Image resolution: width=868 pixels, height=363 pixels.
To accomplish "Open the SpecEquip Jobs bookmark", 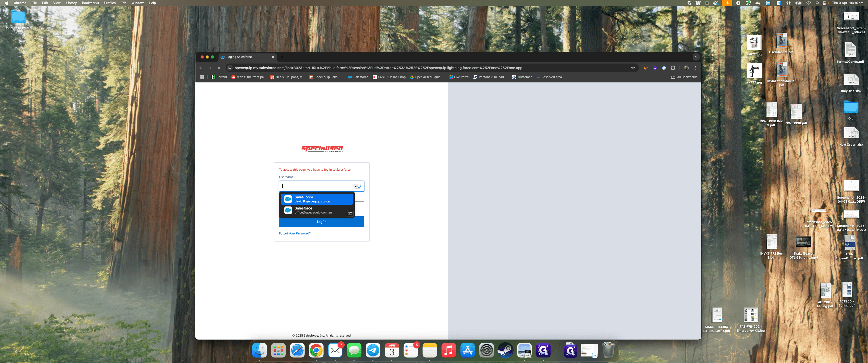I will (x=325, y=77).
